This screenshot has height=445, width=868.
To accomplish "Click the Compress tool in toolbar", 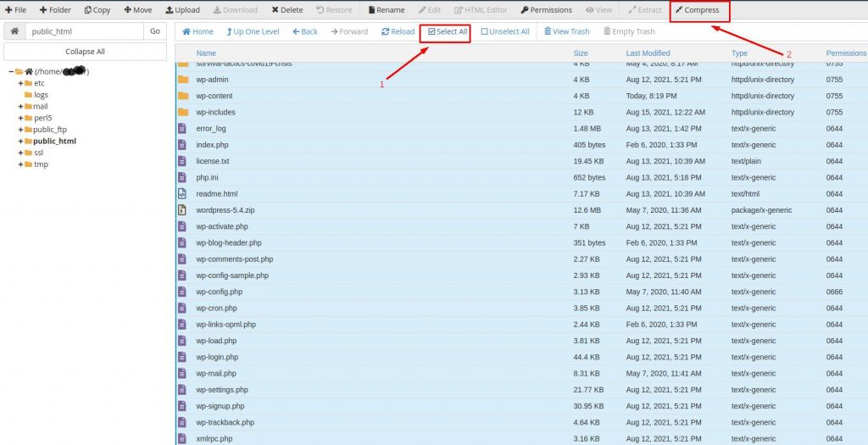I will (x=698, y=10).
